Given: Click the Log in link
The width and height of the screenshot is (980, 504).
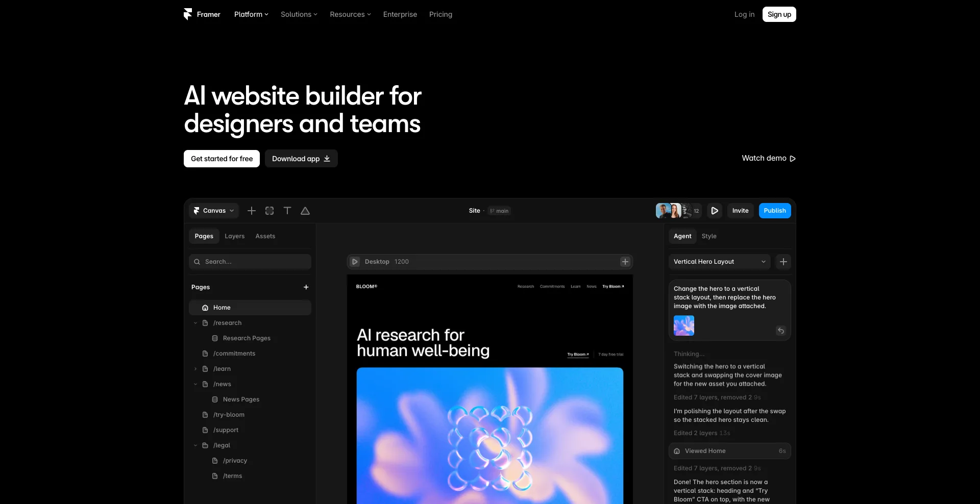Looking at the screenshot, I should coord(744,14).
